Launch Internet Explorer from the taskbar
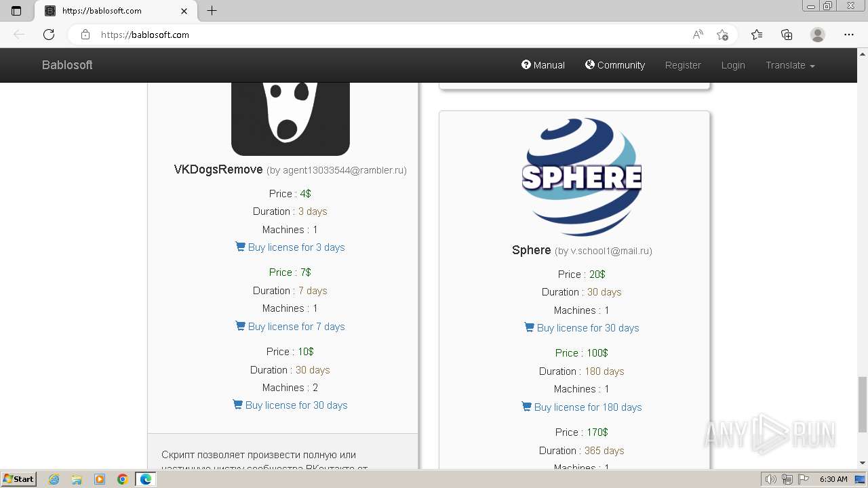The width and height of the screenshot is (868, 488). (x=54, y=479)
